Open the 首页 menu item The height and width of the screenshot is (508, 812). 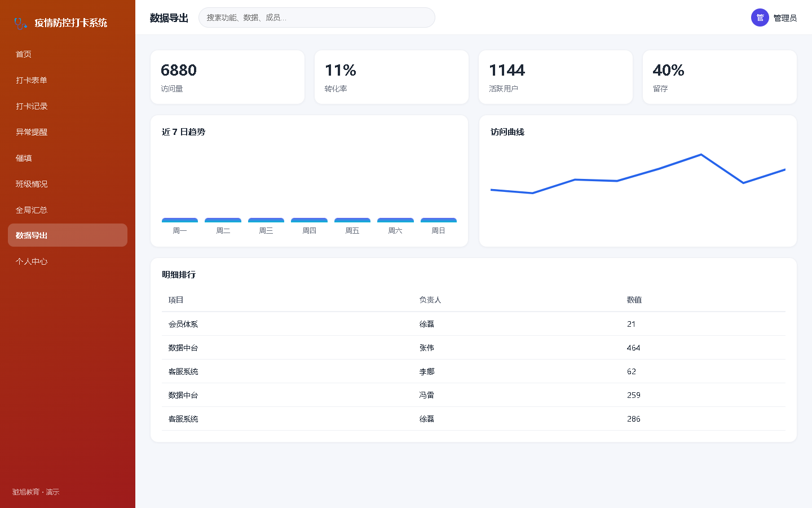[x=68, y=54]
